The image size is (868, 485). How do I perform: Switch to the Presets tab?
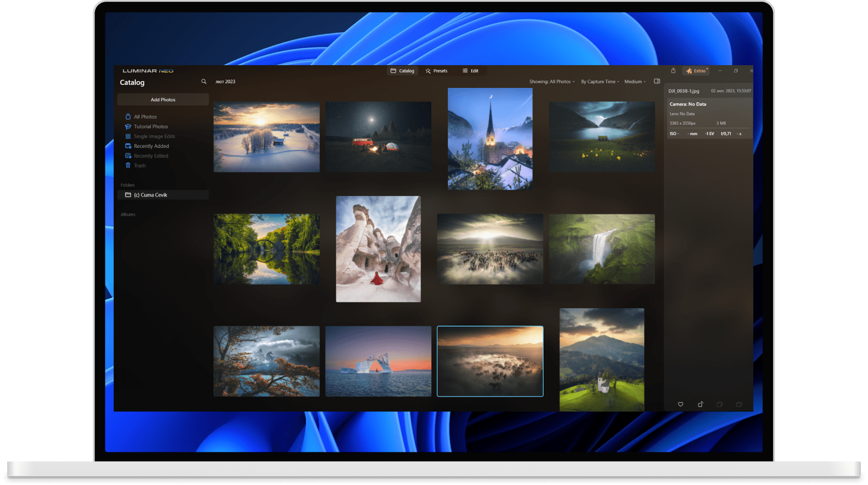(x=437, y=71)
